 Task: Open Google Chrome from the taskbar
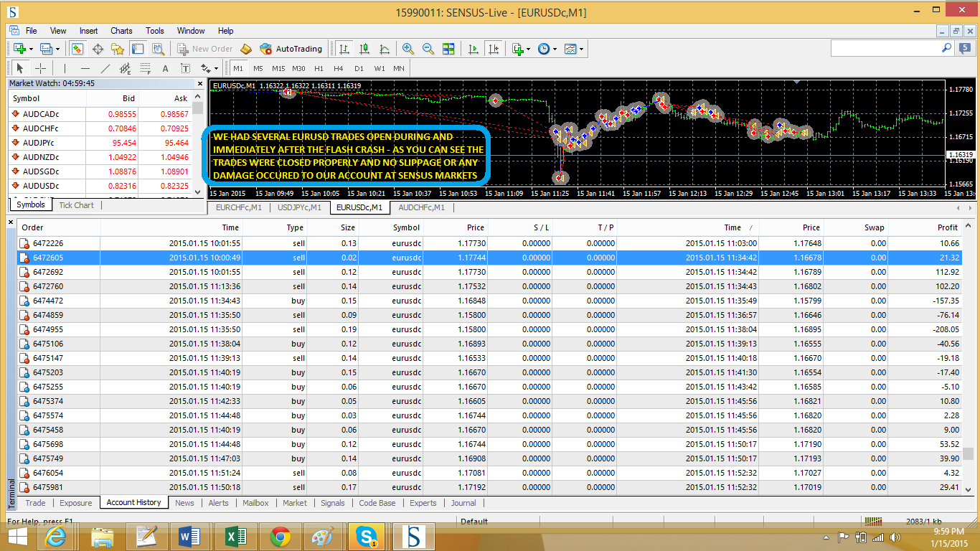(280, 536)
